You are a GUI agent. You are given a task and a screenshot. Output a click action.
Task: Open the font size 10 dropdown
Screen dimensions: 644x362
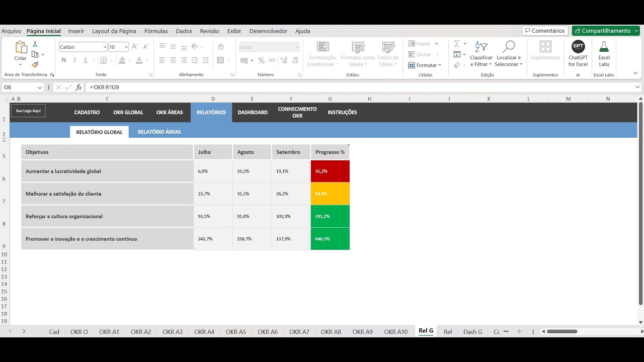(x=126, y=47)
